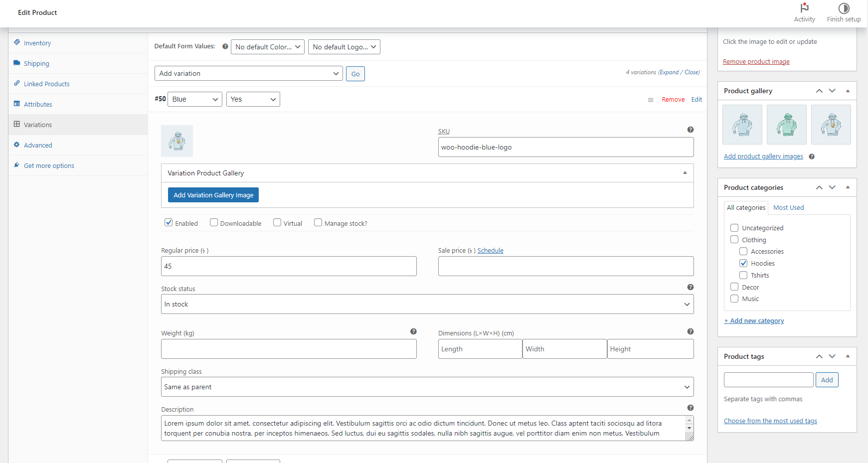Click the SKU help tooltip icon
Screen dimensions: 868x463
coord(691,130)
